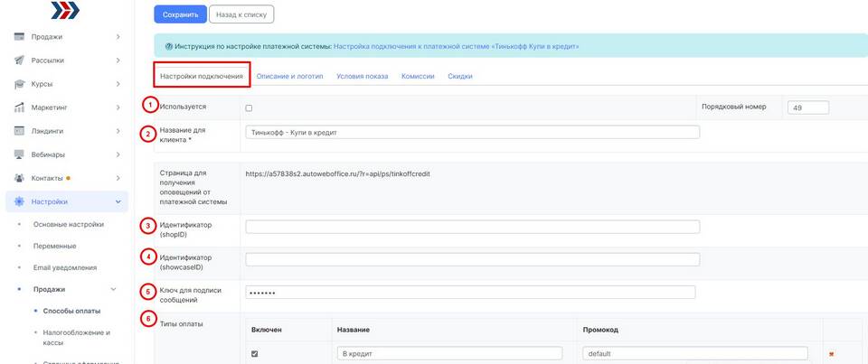868x364 pixels.
Task: Click the Настройки gear icon
Action: click(19, 202)
